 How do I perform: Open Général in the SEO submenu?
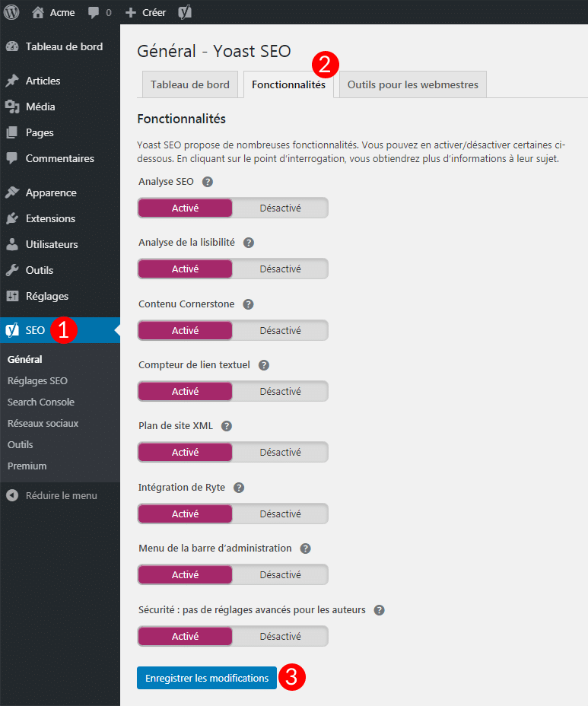[x=25, y=359]
